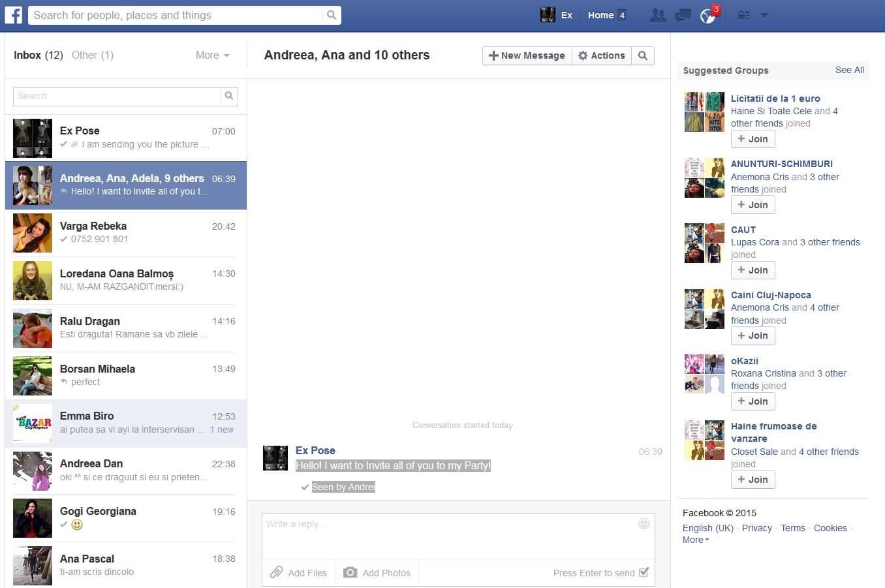Open Ralu Dragan conversation
Image resolution: width=885 pixels, height=588 pixels.
125,328
